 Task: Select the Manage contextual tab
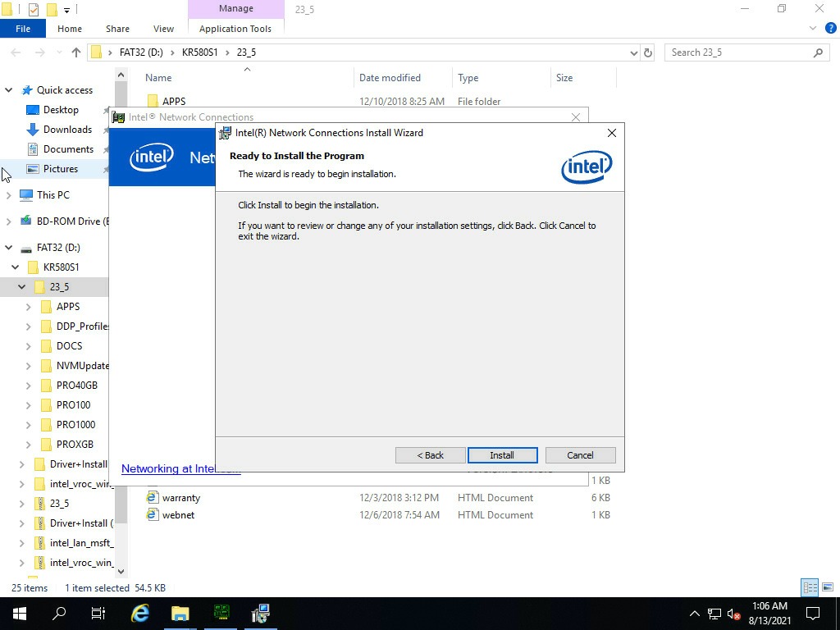(x=235, y=8)
